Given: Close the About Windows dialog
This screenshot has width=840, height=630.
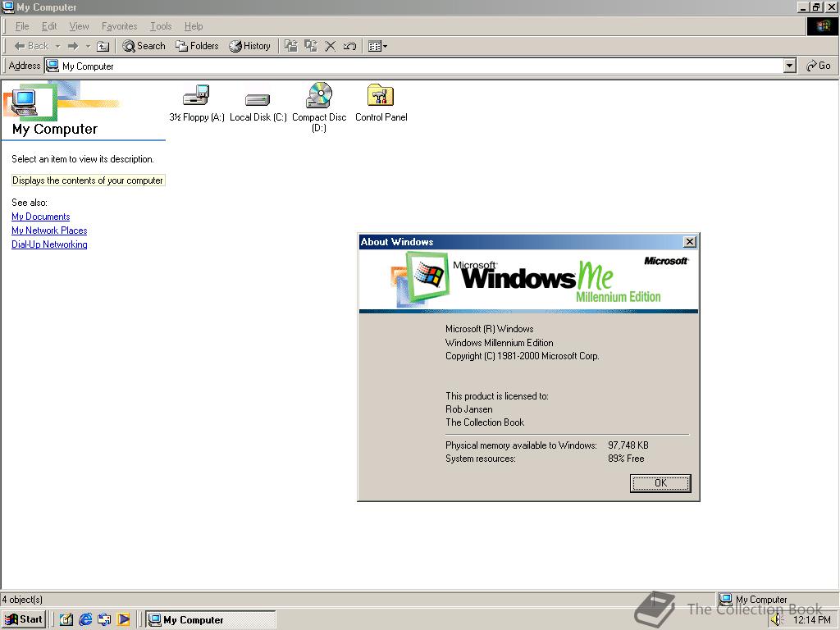Looking at the screenshot, I should click(690, 242).
